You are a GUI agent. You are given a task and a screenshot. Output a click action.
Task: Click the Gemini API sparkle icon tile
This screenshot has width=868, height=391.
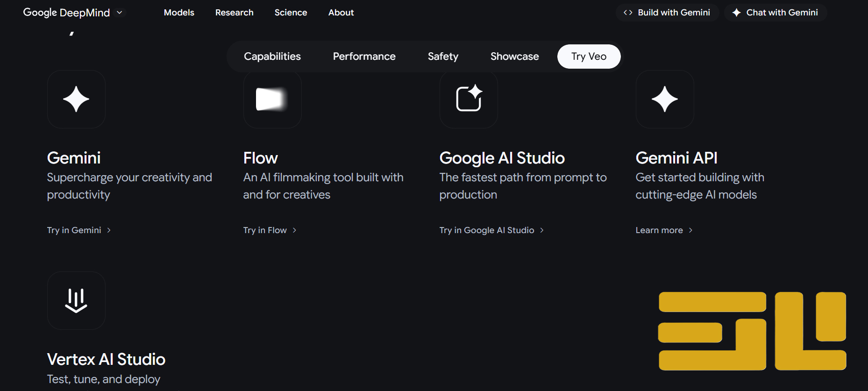coord(665,99)
